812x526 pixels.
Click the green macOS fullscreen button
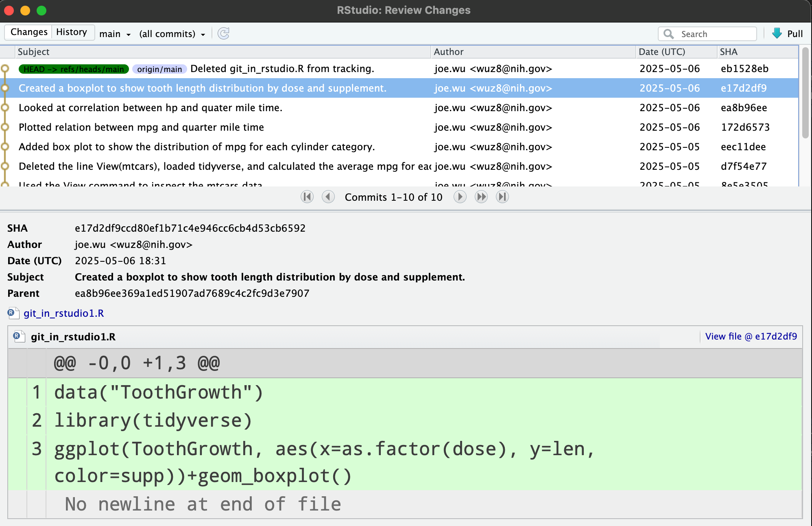tap(41, 10)
